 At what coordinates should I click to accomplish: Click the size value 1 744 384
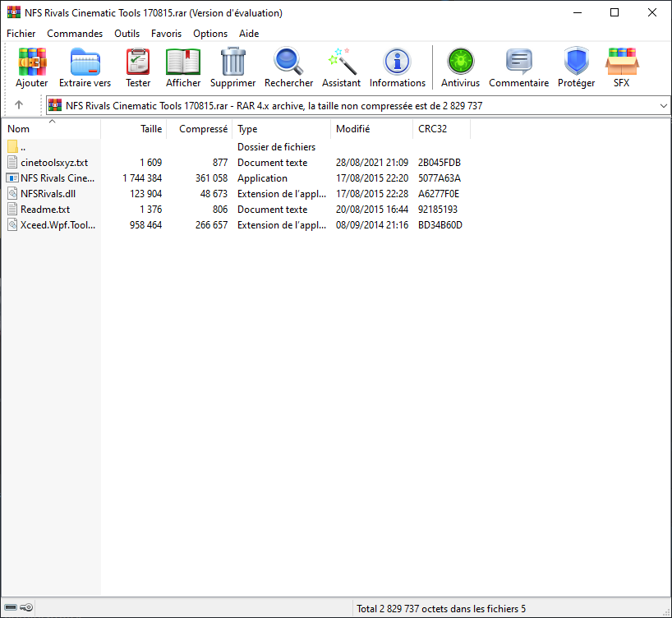[142, 178]
